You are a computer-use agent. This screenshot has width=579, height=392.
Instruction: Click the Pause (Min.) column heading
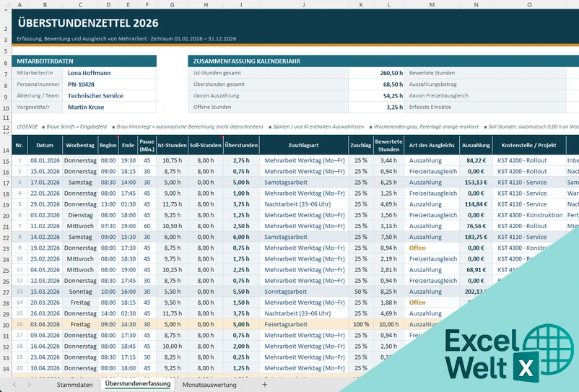(x=147, y=145)
